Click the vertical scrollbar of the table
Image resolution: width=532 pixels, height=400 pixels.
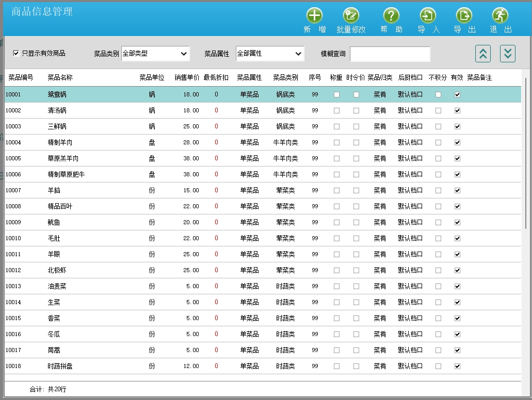tap(526, 155)
